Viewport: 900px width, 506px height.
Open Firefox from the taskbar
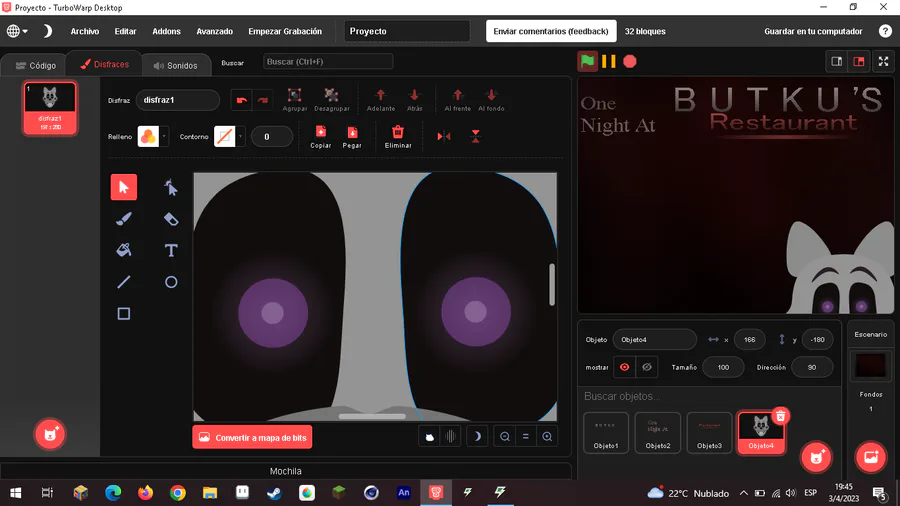click(145, 492)
